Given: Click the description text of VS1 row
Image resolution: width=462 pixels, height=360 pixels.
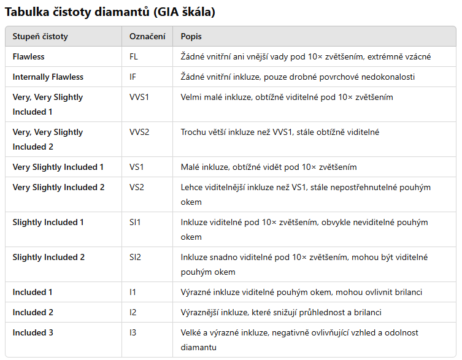Looking at the screenshot, I should [x=269, y=167].
